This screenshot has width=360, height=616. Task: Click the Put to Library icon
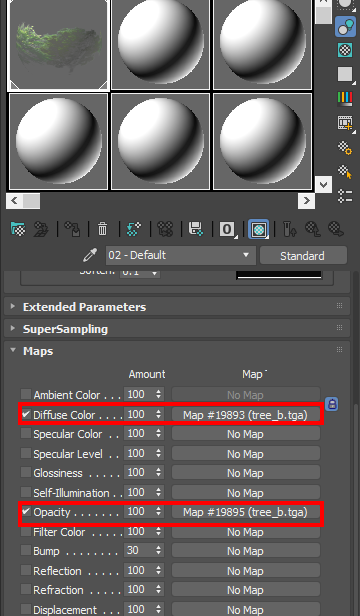point(196,228)
